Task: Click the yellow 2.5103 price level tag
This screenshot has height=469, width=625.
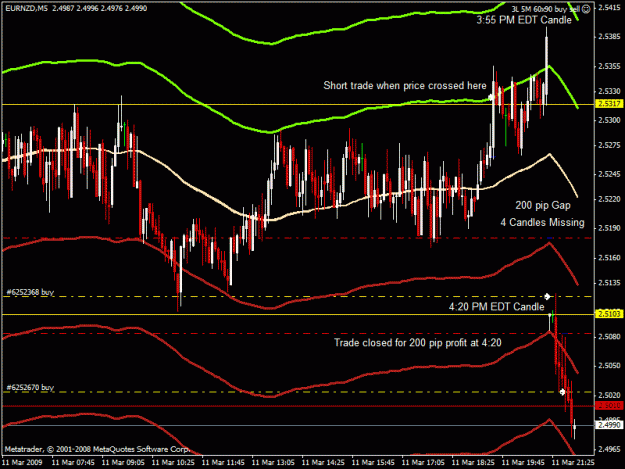Action: [x=609, y=314]
